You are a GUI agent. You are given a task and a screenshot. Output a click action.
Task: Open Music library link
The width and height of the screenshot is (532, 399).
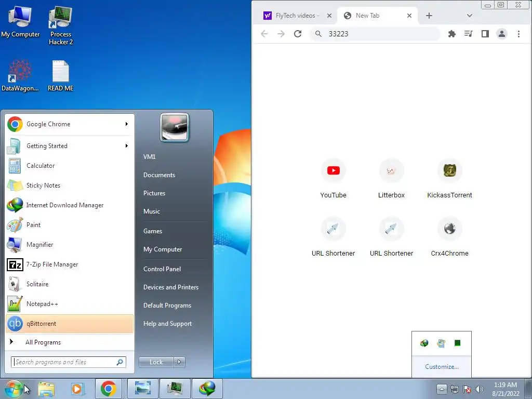pyautogui.click(x=151, y=211)
